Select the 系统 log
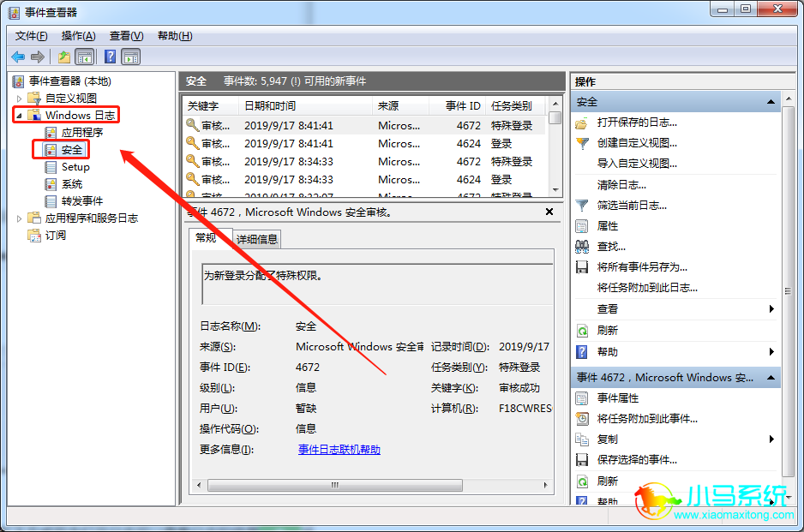804x532 pixels. pos(72,184)
